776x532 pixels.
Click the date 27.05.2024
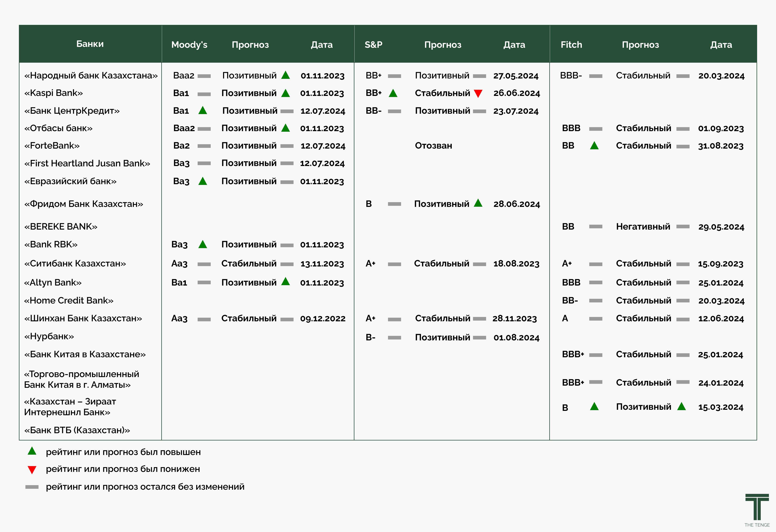tap(516, 76)
